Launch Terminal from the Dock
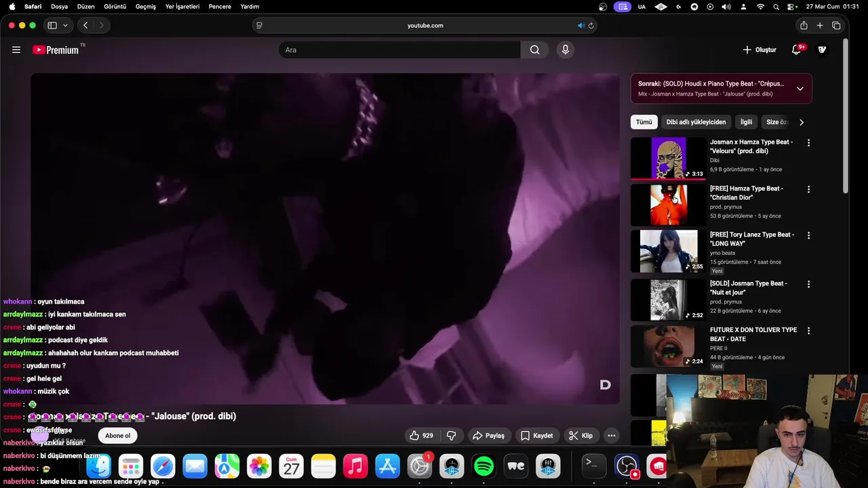Screen dimensions: 868x488 (x=594, y=466)
